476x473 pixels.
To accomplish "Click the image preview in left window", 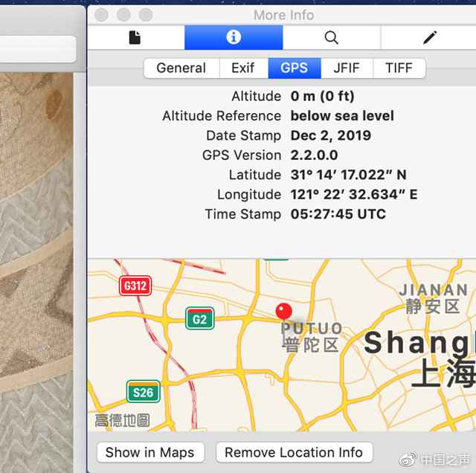I will 41,260.
